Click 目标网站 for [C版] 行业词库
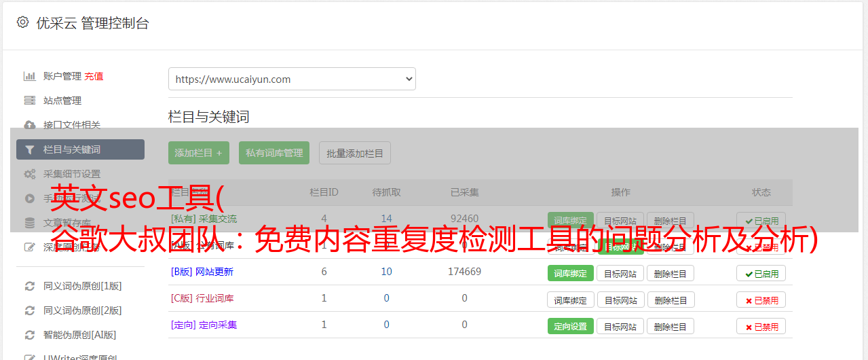Viewport: 868px width, 360px height. 620,300
